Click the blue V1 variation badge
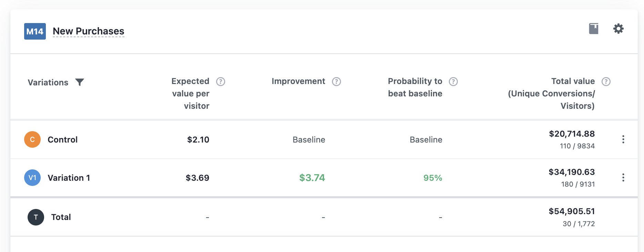 click(32, 178)
